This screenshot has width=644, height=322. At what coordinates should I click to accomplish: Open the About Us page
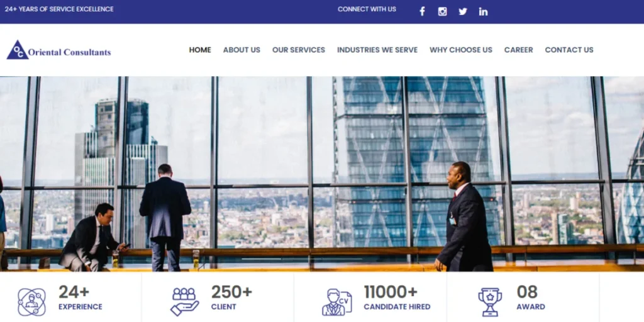click(241, 50)
